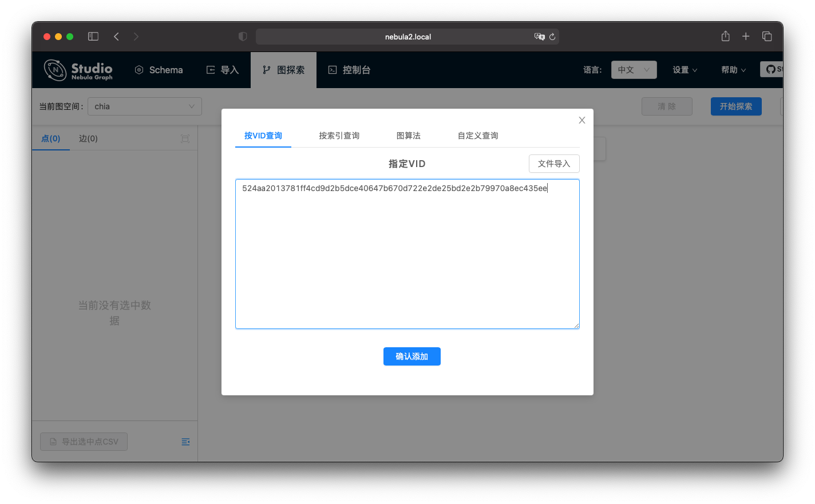Reload the nebula2.local page

pyautogui.click(x=552, y=37)
